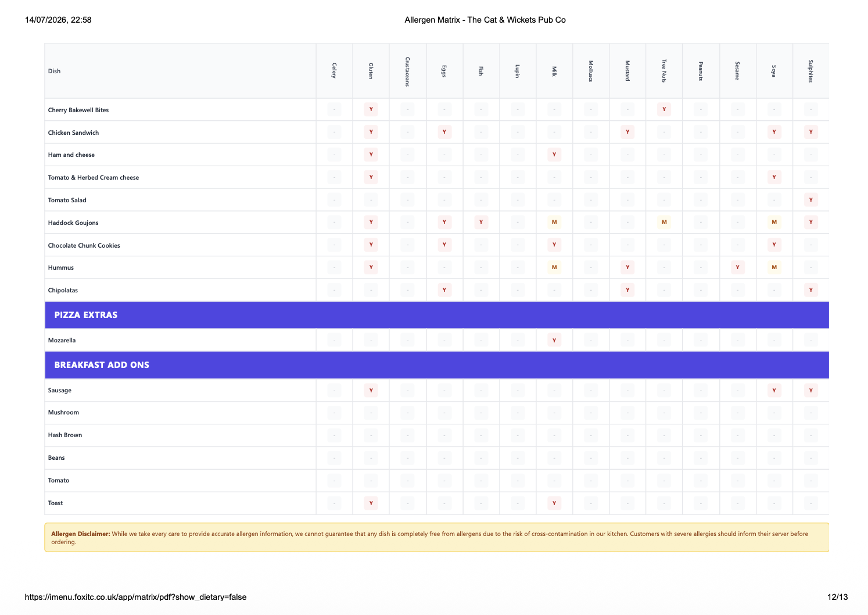Select the Sulphites column header
Image resolution: width=868 pixels, height=615 pixels.
pyautogui.click(x=810, y=71)
